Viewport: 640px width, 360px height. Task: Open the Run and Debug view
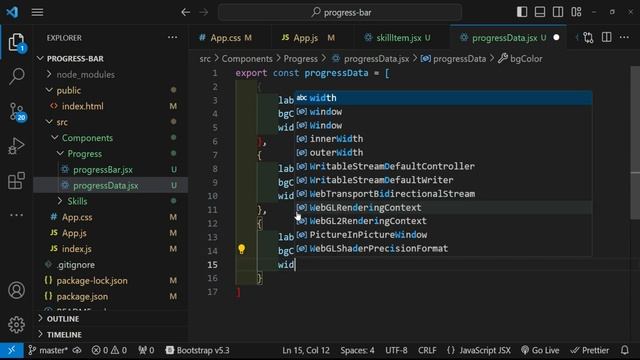click(x=16, y=145)
